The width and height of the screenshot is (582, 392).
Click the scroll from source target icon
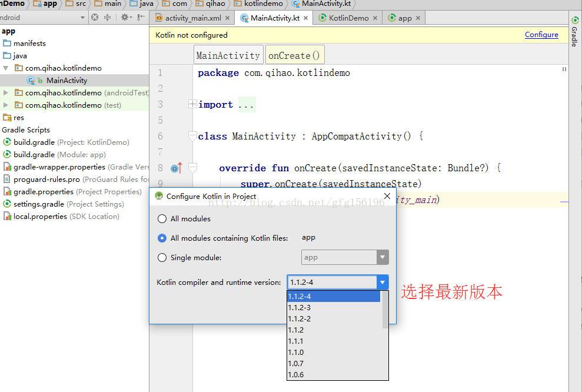click(95, 17)
